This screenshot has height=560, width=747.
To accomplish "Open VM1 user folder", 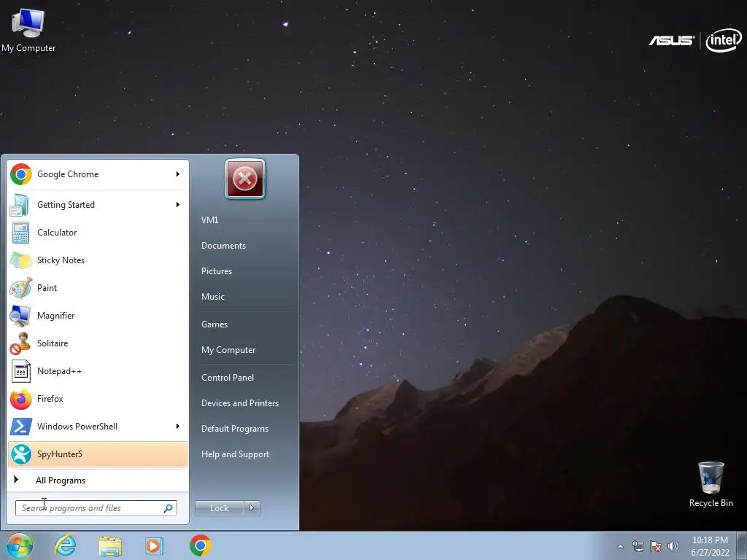I will (x=209, y=220).
